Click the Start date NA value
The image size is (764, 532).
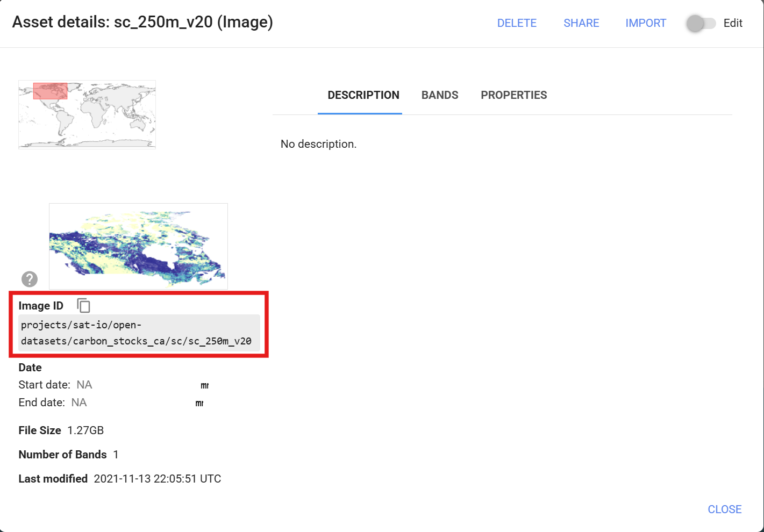click(84, 385)
